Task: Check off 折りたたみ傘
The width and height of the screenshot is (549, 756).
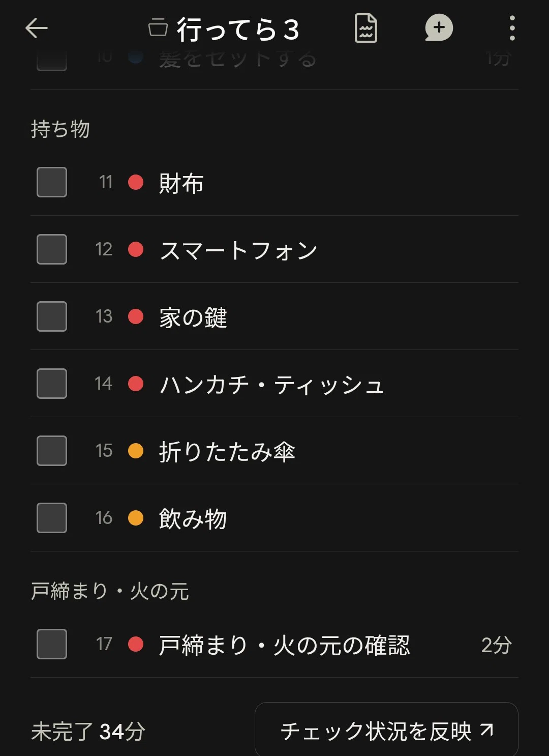Action: pyautogui.click(x=52, y=451)
